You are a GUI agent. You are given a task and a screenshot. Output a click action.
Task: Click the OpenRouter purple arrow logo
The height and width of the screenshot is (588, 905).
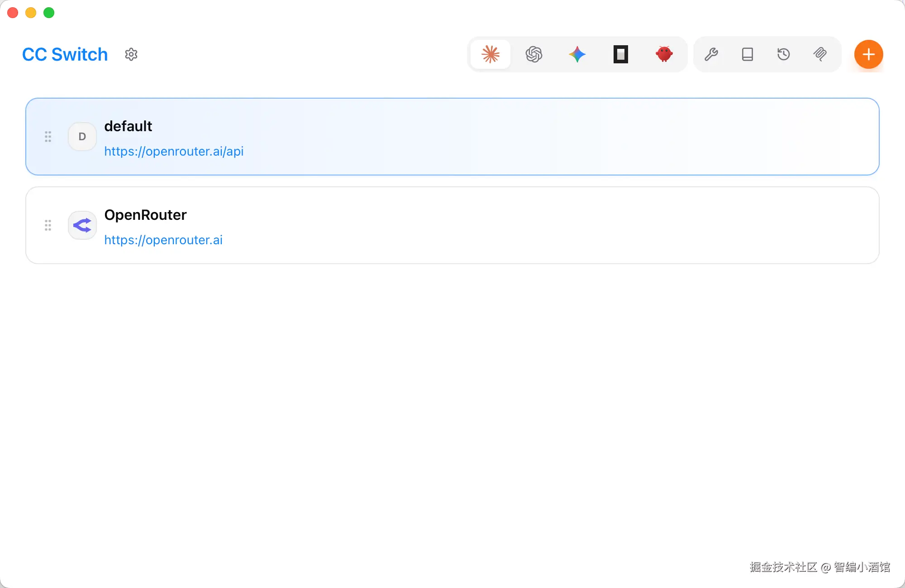tap(82, 225)
